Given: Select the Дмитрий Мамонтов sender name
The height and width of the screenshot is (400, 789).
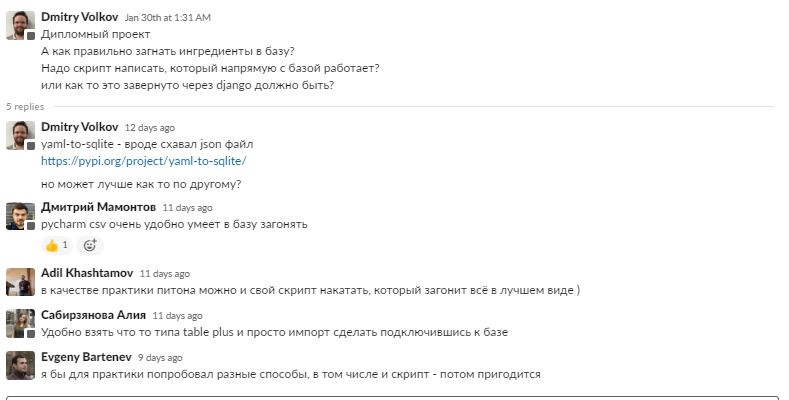Looking at the screenshot, I should [x=98, y=207].
